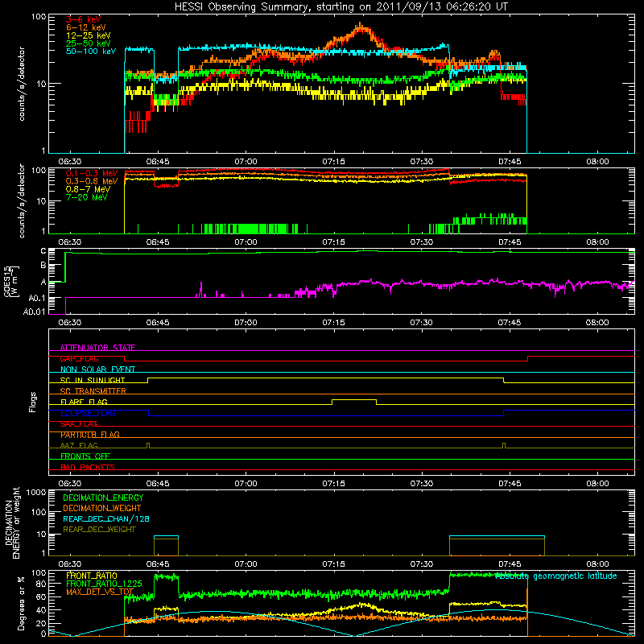The image size is (644, 644).
Task: Click the 07:30 tick label under decimation panel
Action: point(421,564)
